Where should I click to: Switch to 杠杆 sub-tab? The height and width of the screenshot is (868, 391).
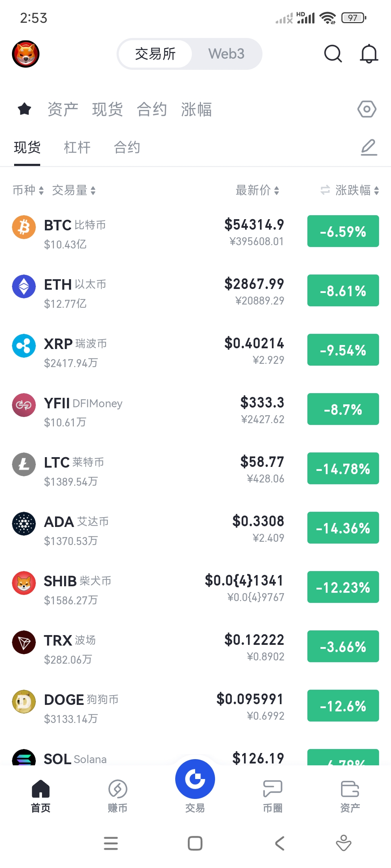[x=77, y=147]
